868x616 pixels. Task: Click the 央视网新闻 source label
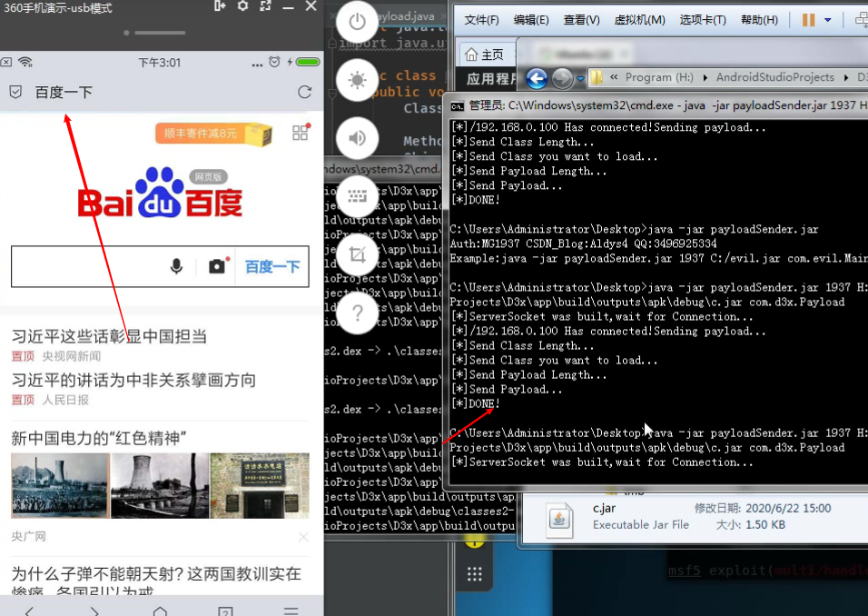tap(72, 356)
